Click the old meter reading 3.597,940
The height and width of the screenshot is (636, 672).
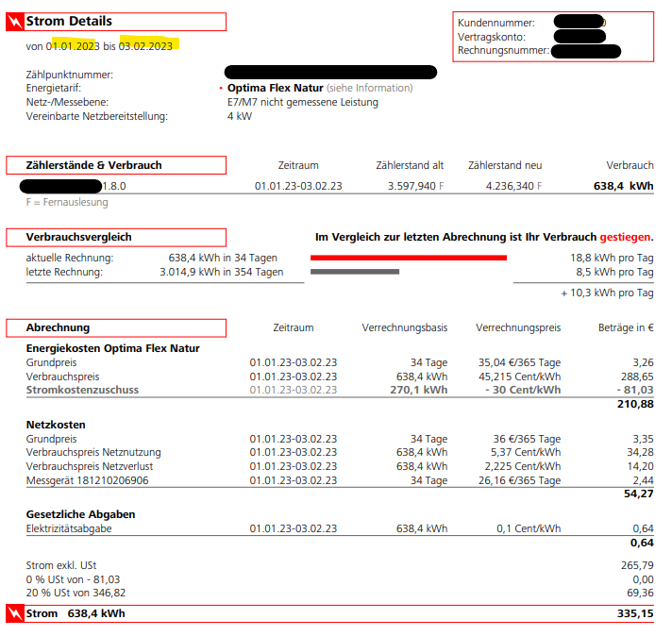click(412, 186)
